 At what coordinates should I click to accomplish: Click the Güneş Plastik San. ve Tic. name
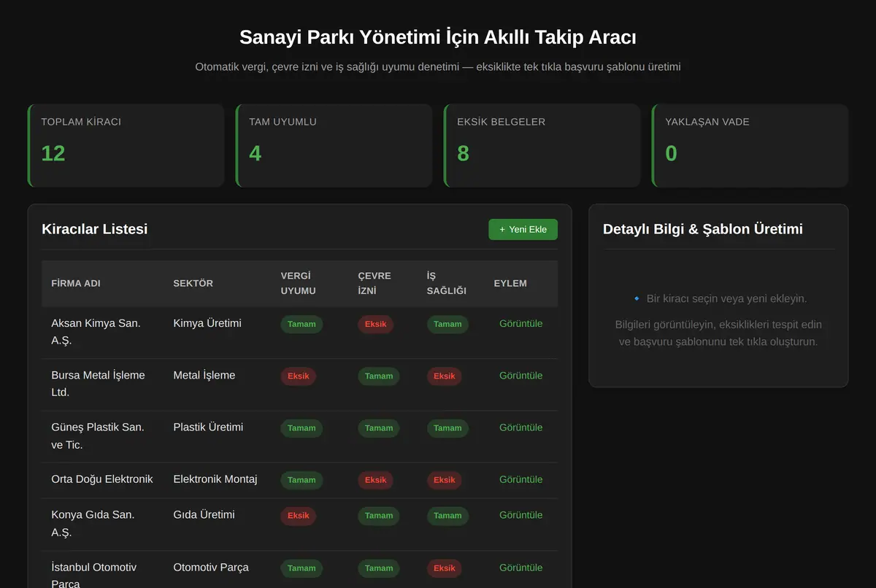click(x=98, y=436)
